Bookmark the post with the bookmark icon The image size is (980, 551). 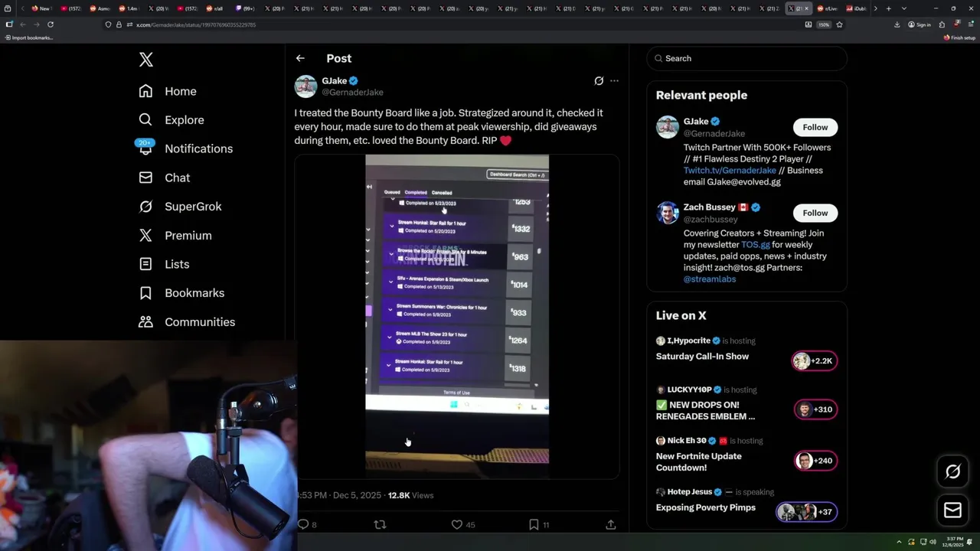pyautogui.click(x=534, y=524)
